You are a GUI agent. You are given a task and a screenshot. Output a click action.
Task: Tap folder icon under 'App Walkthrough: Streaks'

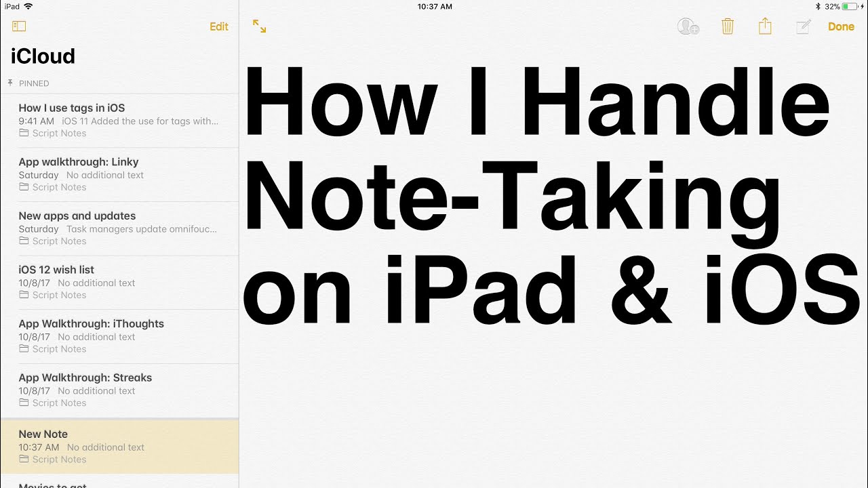coord(24,403)
